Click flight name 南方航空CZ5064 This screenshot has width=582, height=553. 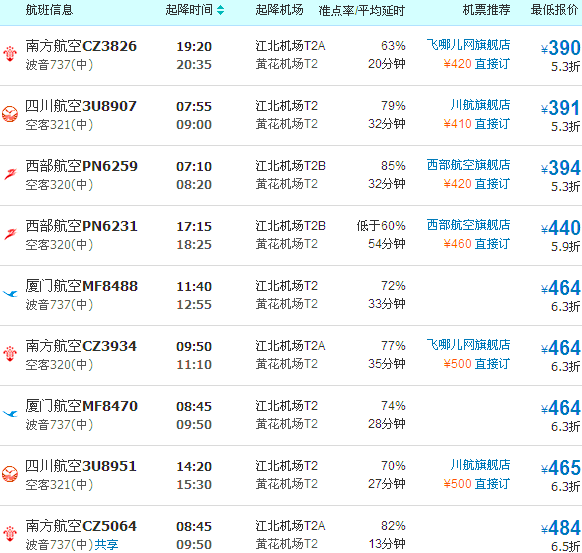click(x=81, y=526)
